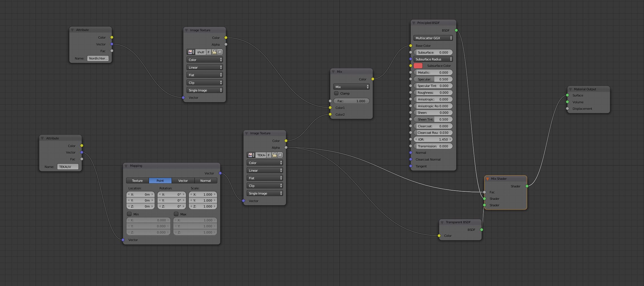Click Color output socket of Mix node

click(373, 79)
